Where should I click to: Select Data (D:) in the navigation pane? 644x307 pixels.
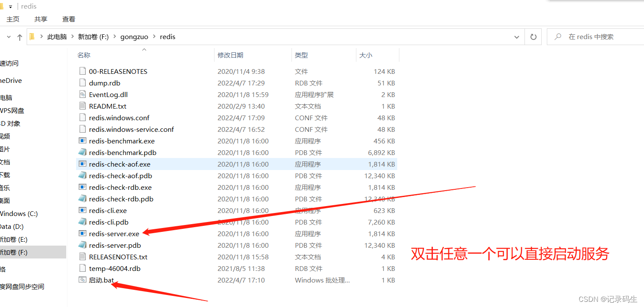pyautogui.click(x=12, y=226)
